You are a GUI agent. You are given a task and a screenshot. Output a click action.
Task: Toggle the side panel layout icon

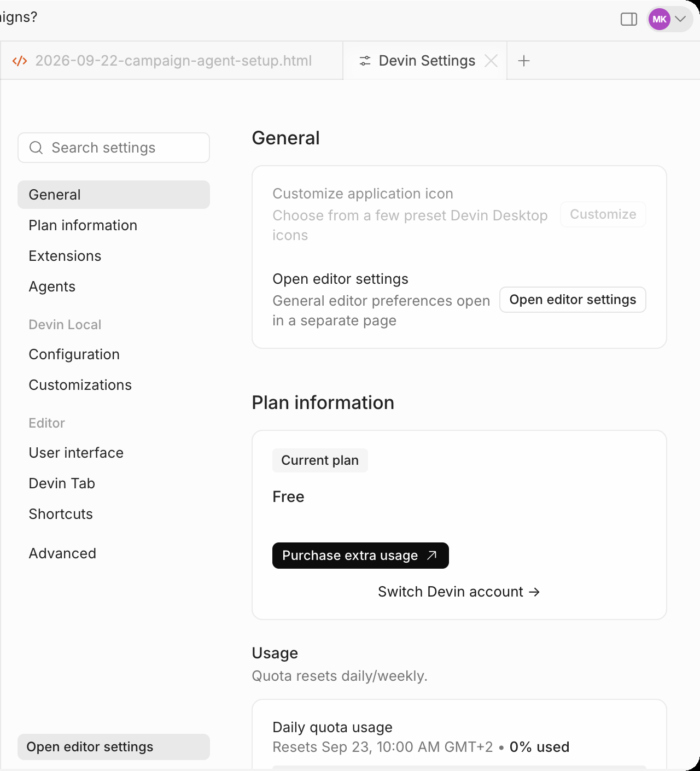pyautogui.click(x=629, y=19)
